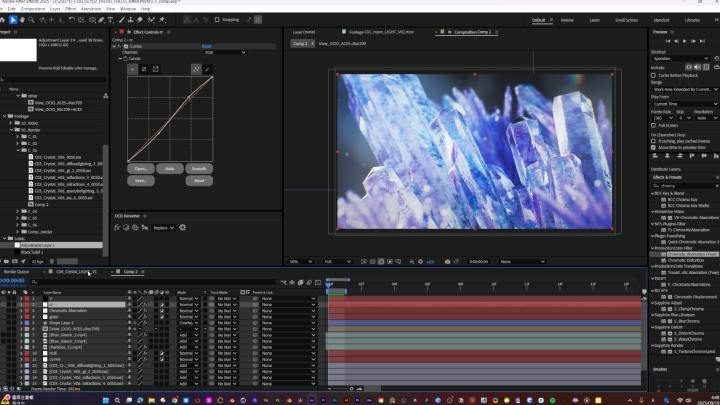Viewport: 720px width, 405px height.
Task: Toggle the Full Screen checkbox
Action: point(655,125)
